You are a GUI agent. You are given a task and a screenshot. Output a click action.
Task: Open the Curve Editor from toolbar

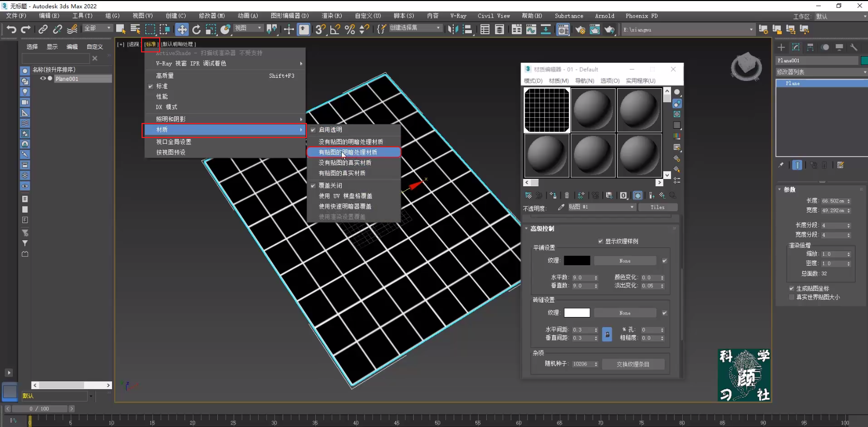(531, 30)
